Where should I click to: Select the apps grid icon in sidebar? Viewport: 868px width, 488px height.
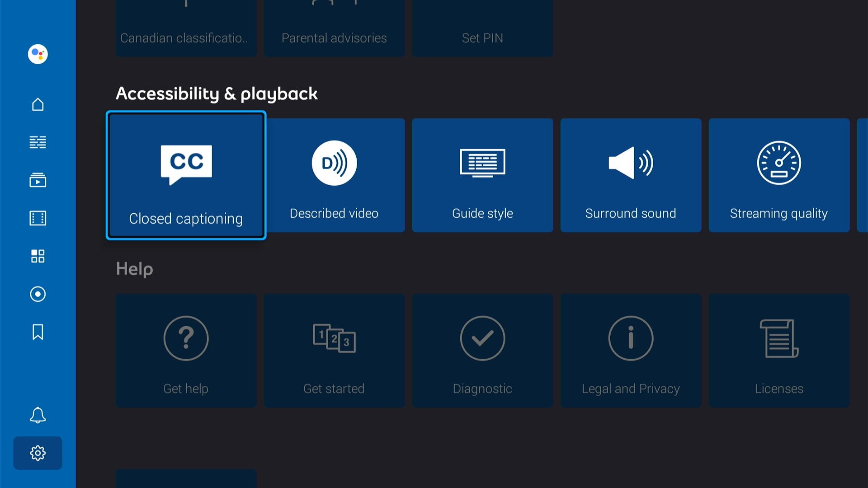[x=38, y=256]
